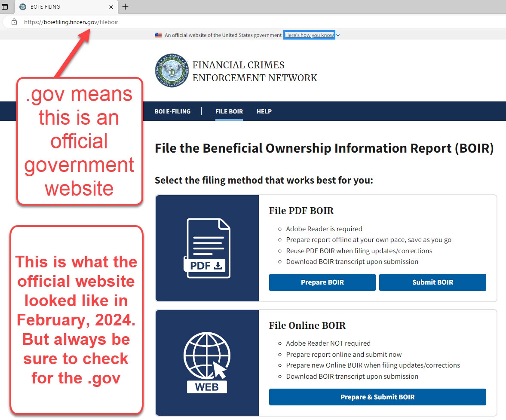The image size is (506, 420).
Task: Click the tab actions icon left of the tab
Action: point(5,7)
